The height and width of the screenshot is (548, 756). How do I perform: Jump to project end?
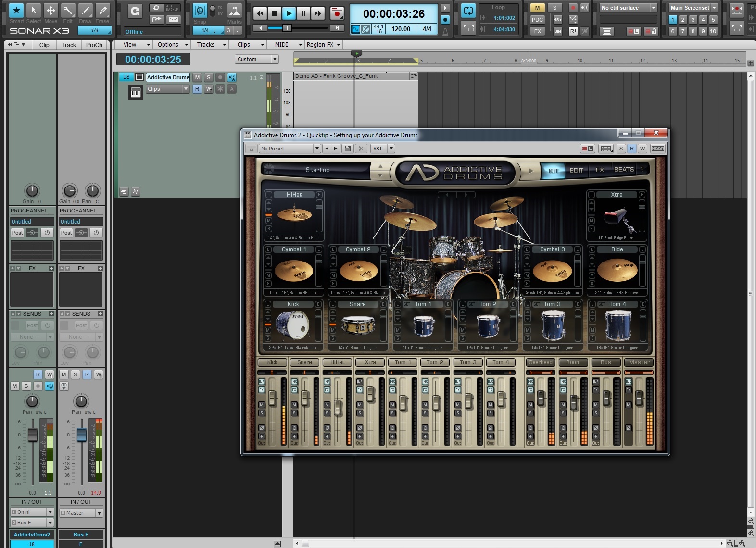click(337, 28)
